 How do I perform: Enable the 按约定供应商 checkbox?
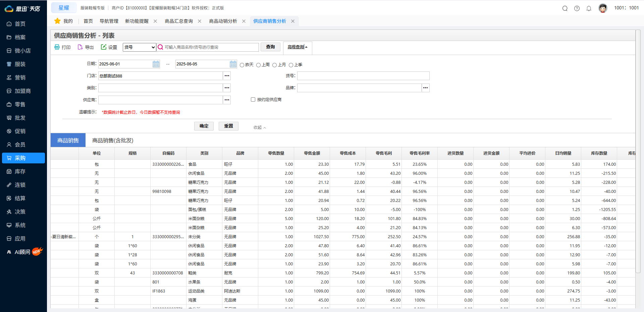point(253,100)
